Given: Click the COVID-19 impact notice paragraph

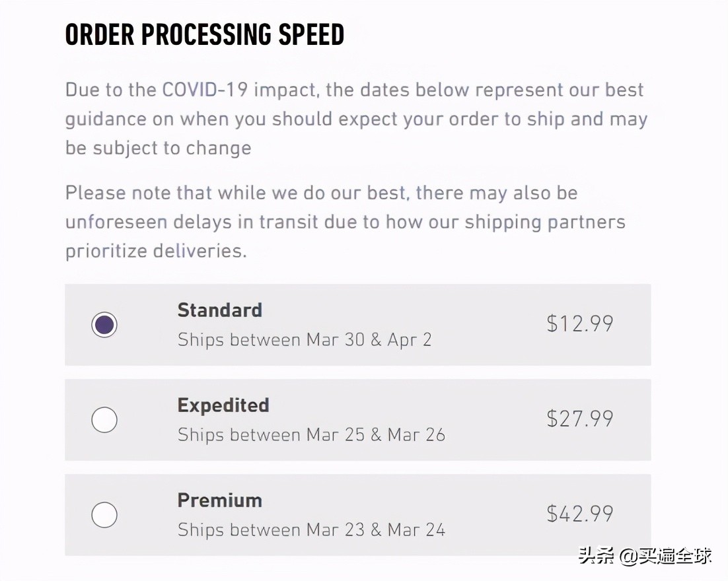Looking at the screenshot, I should [x=355, y=118].
